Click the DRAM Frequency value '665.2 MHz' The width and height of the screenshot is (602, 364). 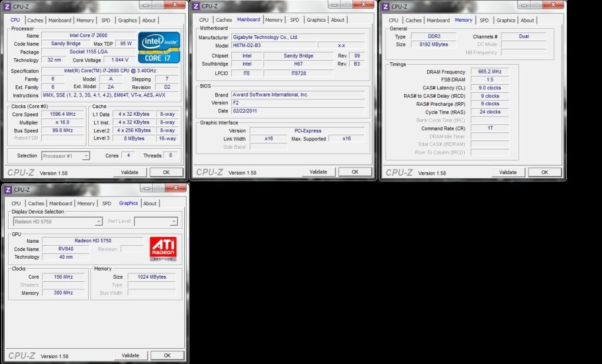(490, 72)
